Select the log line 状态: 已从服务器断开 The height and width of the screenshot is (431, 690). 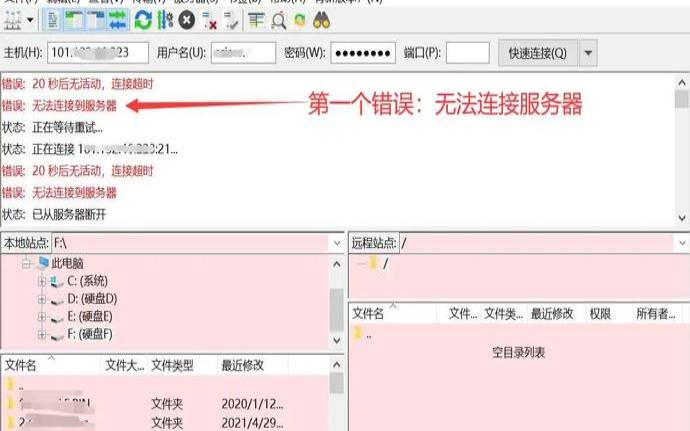pyautogui.click(x=54, y=214)
